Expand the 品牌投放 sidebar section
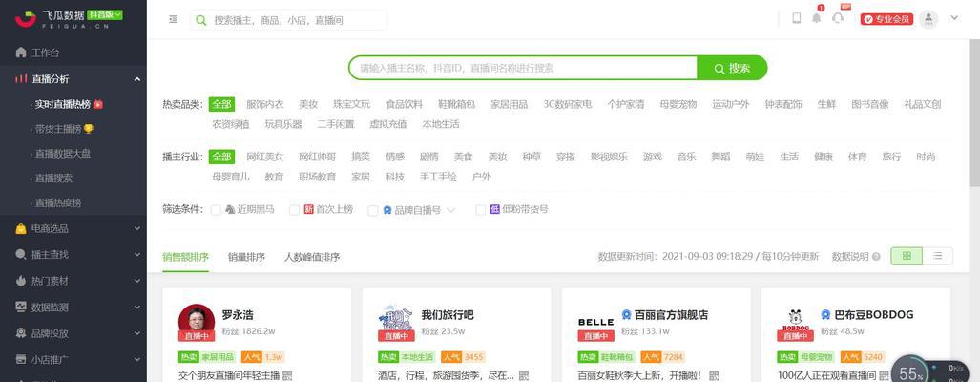 [136, 334]
